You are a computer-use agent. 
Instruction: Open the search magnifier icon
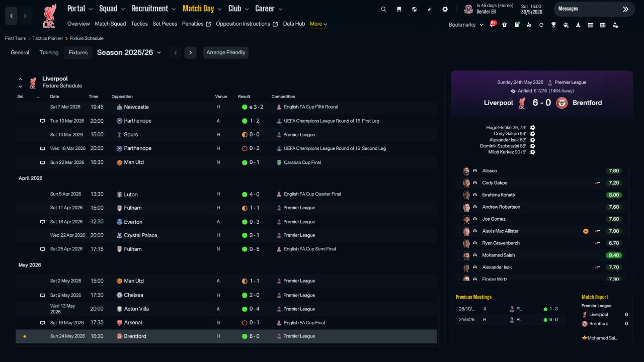tap(383, 9)
